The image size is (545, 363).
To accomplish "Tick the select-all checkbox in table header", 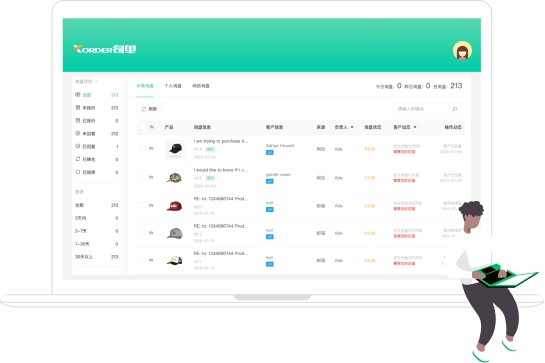I will 142,127.
